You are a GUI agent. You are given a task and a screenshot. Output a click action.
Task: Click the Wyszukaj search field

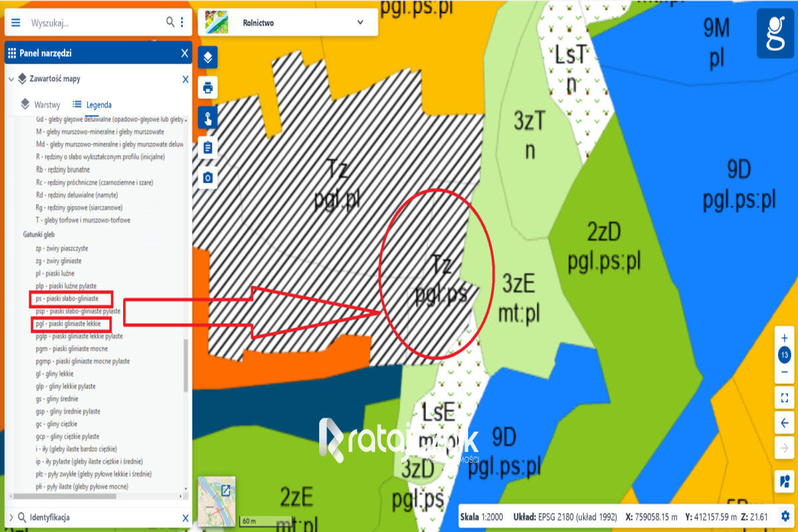96,23
